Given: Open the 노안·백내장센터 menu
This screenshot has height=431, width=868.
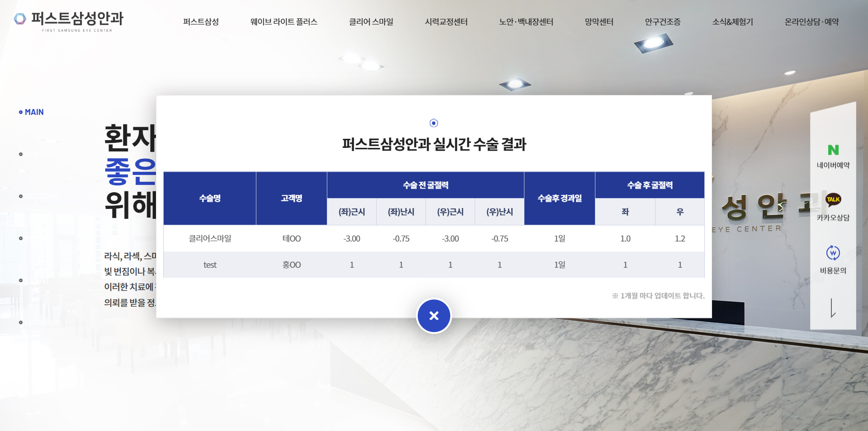Looking at the screenshot, I should point(526,22).
